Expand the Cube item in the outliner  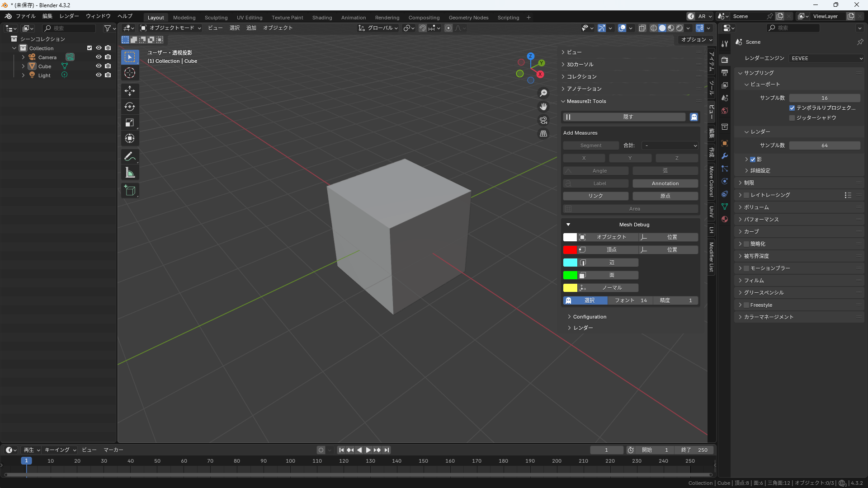(23, 66)
